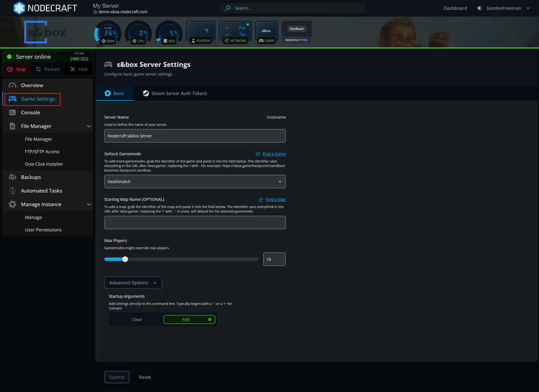This screenshot has width=539, height=392.
Task: Collapse the Advanced Options panel
Action: (x=133, y=282)
